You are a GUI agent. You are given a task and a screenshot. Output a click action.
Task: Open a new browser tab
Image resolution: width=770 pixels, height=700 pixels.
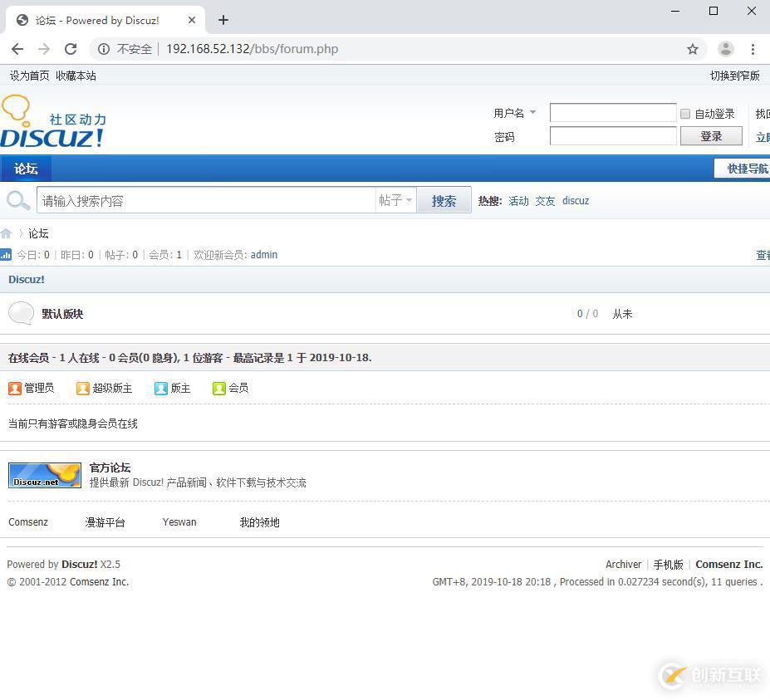(x=223, y=20)
